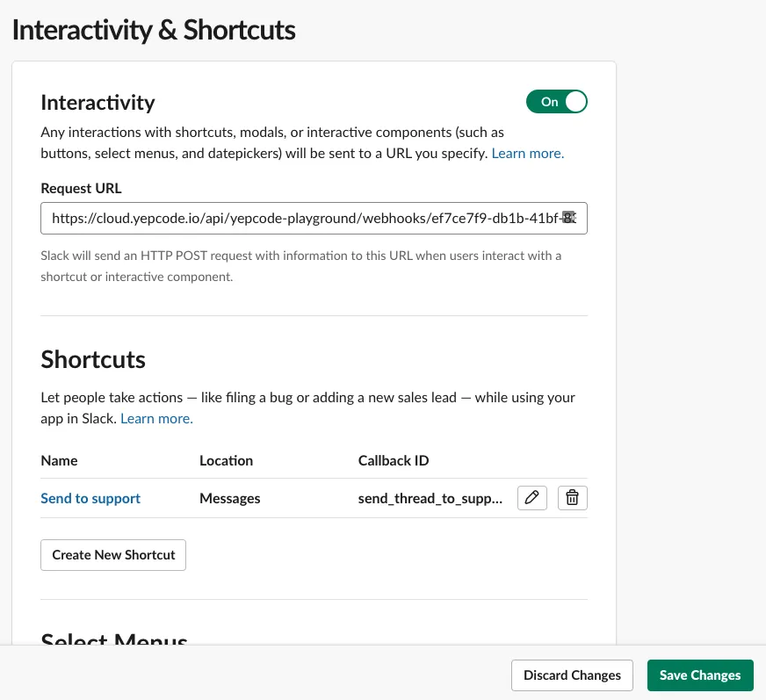Click the truncated send_thread_to_supp callback ID
Screen dimensions: 766x700
point(430,498)
